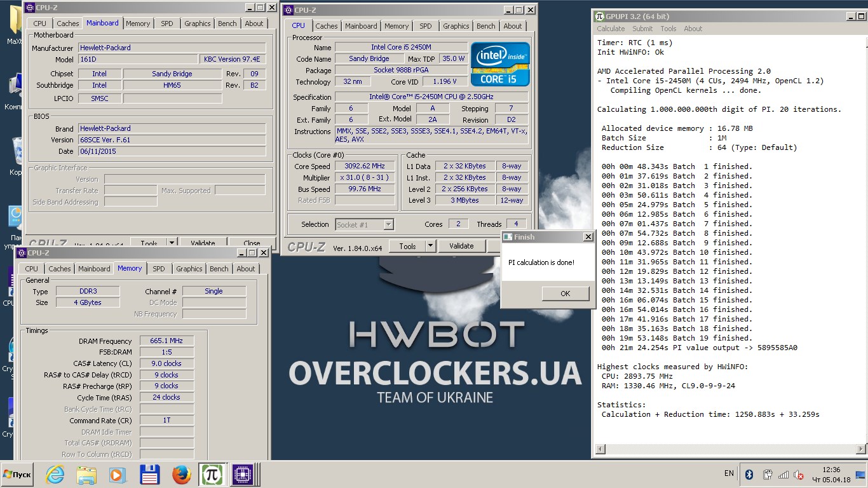Click the CPU-Z title icon of the Memory window

(x=22, y=253)
